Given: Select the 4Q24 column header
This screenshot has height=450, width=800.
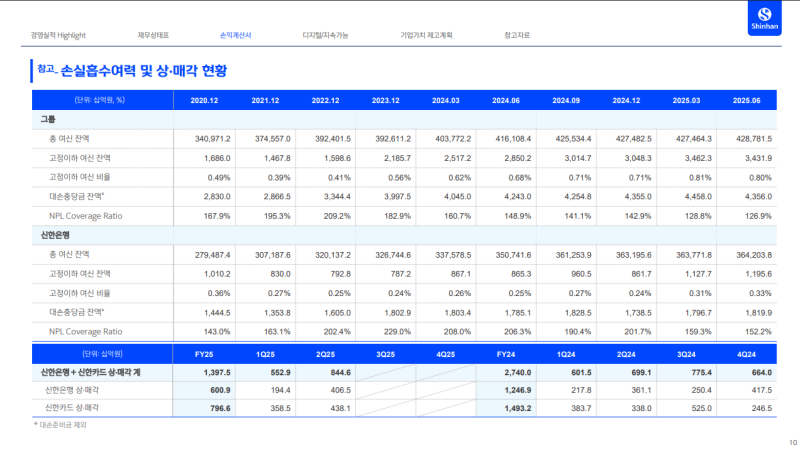Looking at the screenshot, I should pos(745,353).
